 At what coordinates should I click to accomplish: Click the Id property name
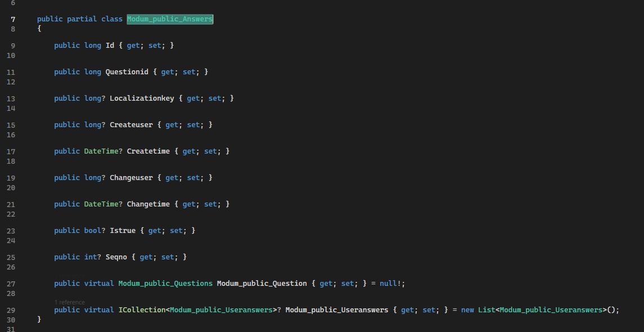(x=110, y=45)
